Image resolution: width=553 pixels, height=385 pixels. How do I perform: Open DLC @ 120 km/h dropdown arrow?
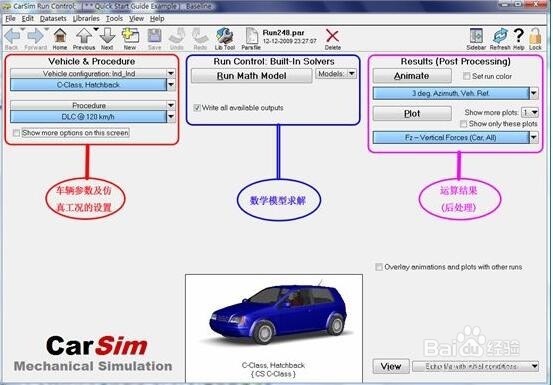click(171, 117)
